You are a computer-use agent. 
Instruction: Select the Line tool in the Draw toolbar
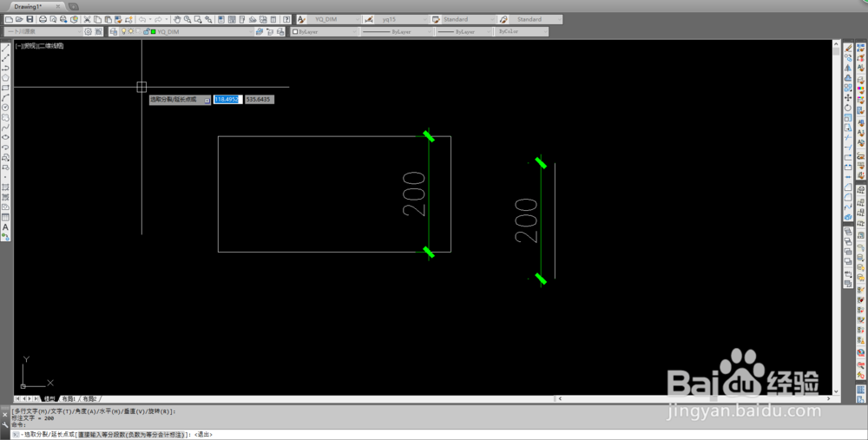click(5, 48)
